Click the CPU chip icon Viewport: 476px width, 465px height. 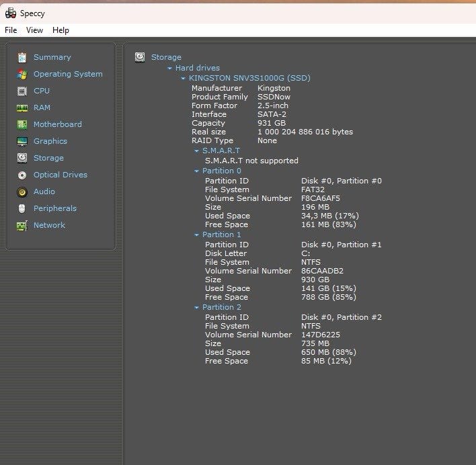point(22,91)
